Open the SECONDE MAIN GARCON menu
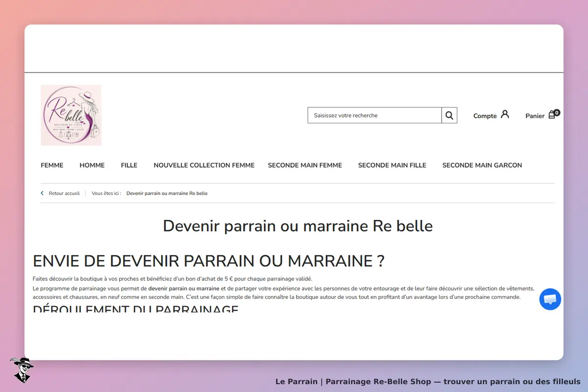This screenshot has width=588, height=392. click(x=482, y=166)
